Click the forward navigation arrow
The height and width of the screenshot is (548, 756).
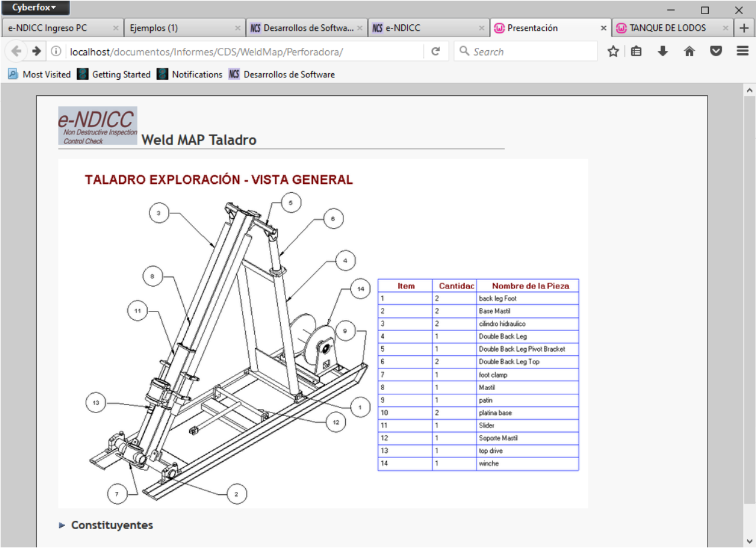point(37,51)
